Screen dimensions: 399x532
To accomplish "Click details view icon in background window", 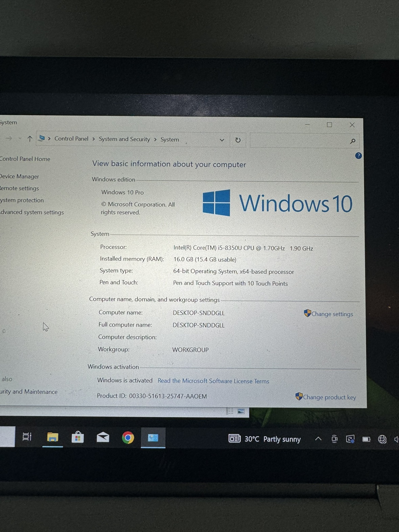I will tap(230, 411).
